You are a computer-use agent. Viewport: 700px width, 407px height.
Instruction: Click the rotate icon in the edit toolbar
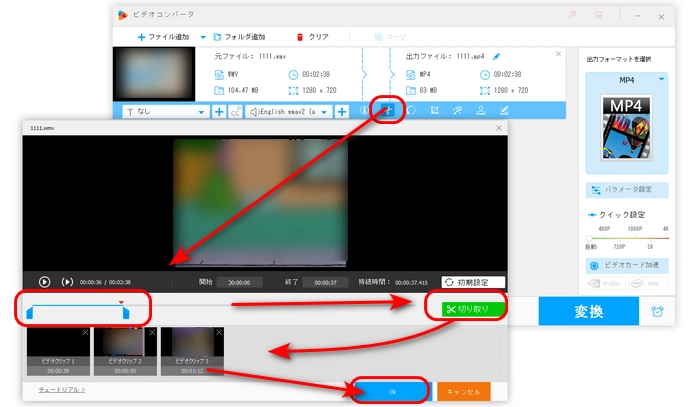411,110
